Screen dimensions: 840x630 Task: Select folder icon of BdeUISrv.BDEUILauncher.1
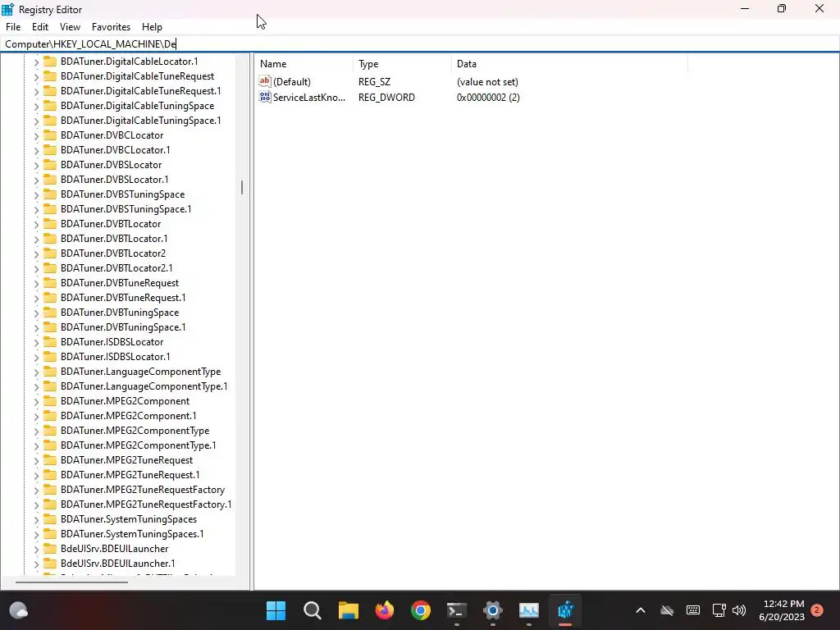pos(50,564)
